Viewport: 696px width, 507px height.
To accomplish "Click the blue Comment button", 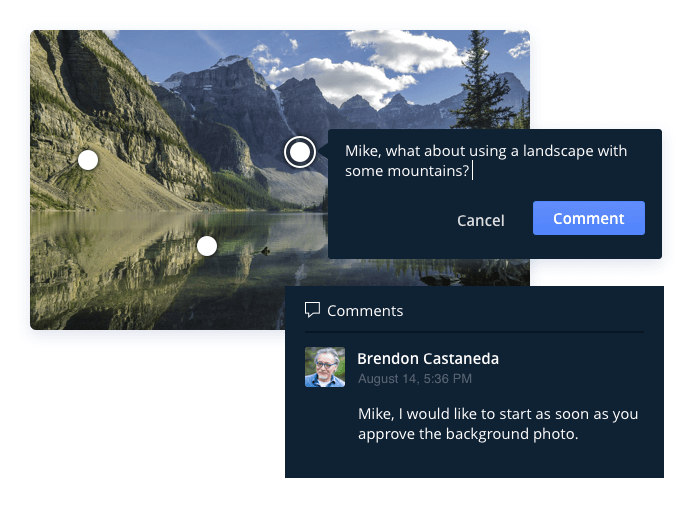I will pos(589,218).
